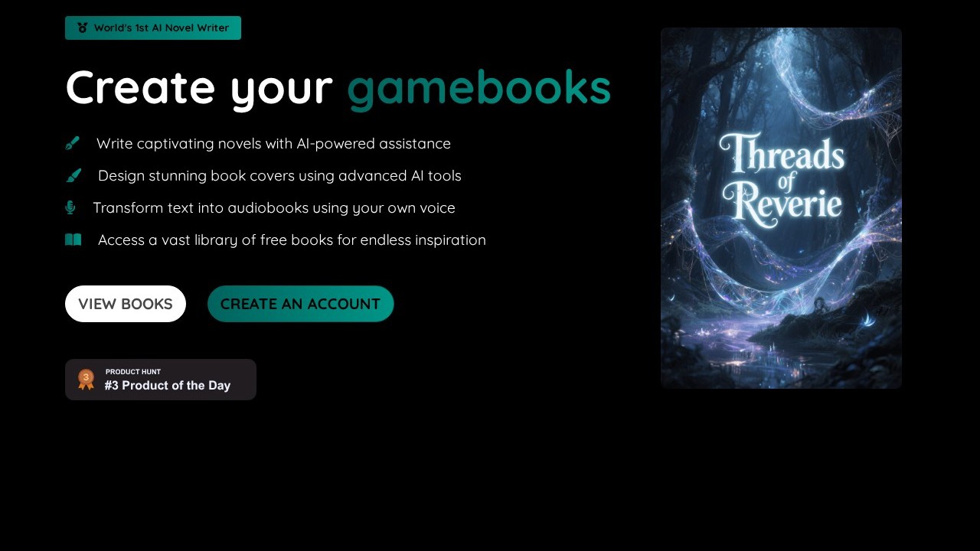The height and width of the screenshot is (551, 980).
Task: Click the open book icon beside free library
Action: pos(73,240)
